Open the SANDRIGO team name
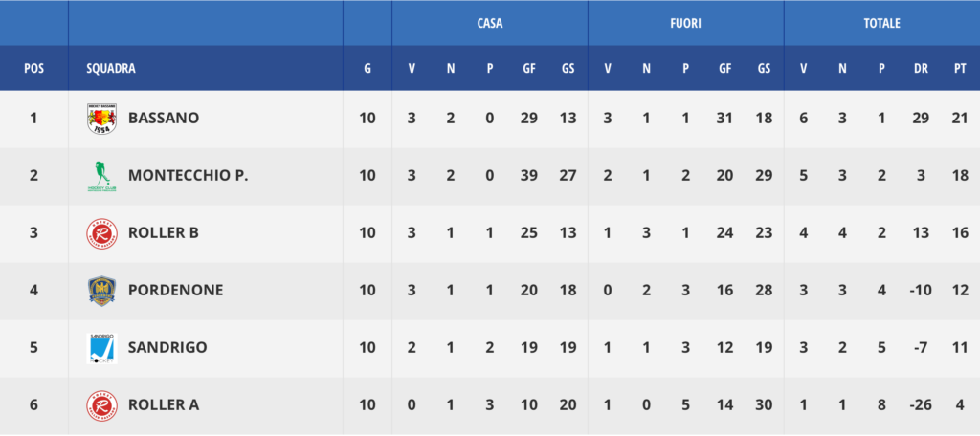 [x=167, y=348]
